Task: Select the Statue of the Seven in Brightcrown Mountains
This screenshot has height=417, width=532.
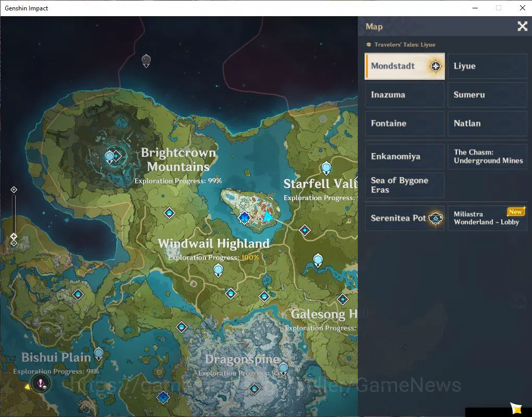Action: click(109, 157)
